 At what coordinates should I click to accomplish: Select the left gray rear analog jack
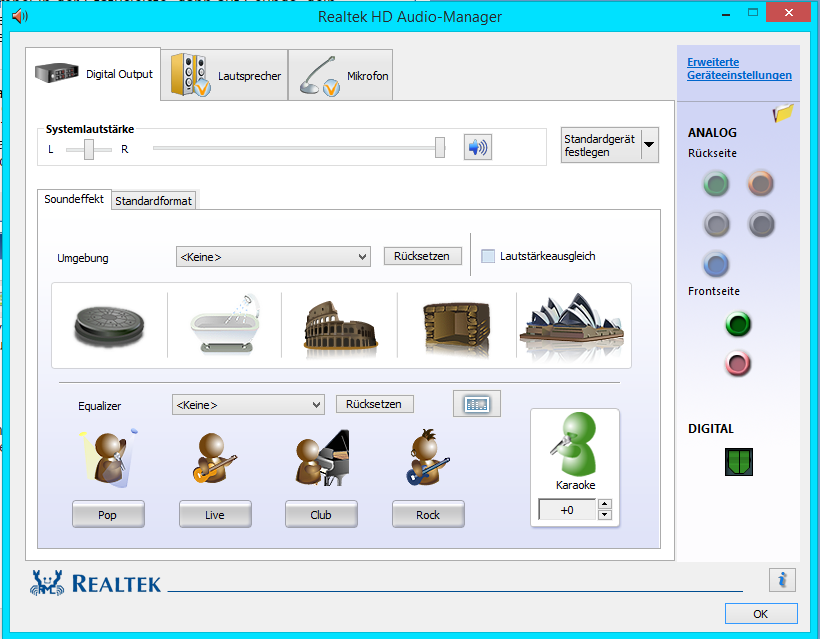coord(716,224)
